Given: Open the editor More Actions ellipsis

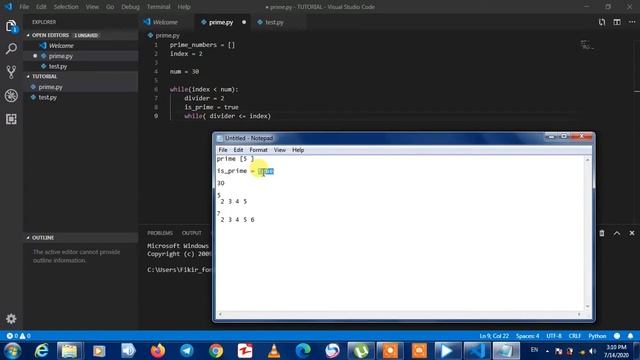Looking at the screenshot, I should coord(632,22).
